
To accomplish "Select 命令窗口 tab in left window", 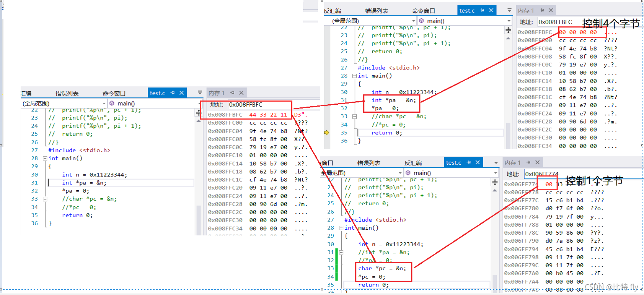I will 114,93.
